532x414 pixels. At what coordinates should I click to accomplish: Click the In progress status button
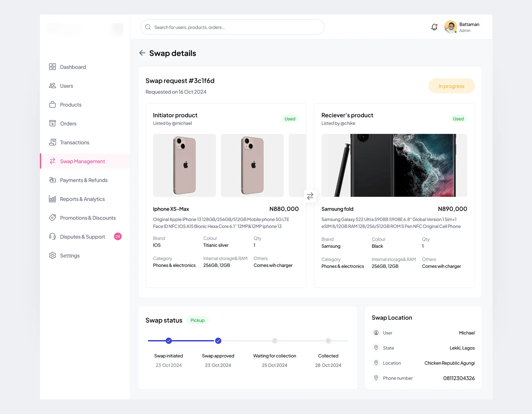pos(452,86)
